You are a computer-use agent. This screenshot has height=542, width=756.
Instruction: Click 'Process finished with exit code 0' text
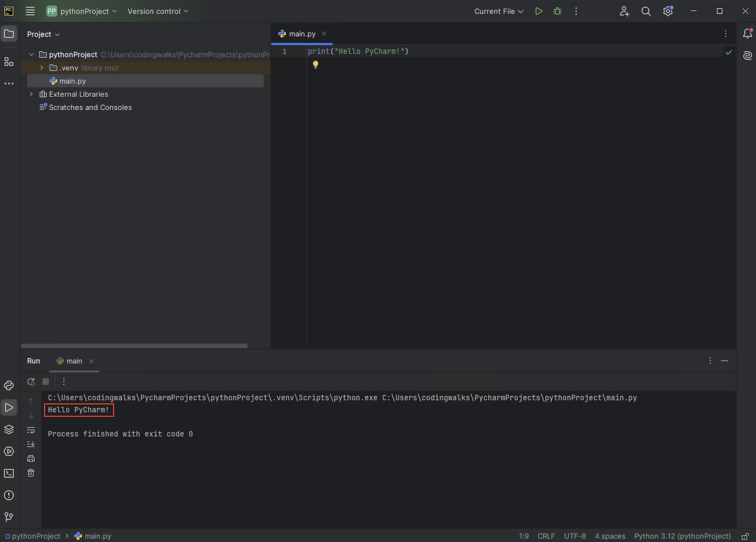[x=120, y=434]
